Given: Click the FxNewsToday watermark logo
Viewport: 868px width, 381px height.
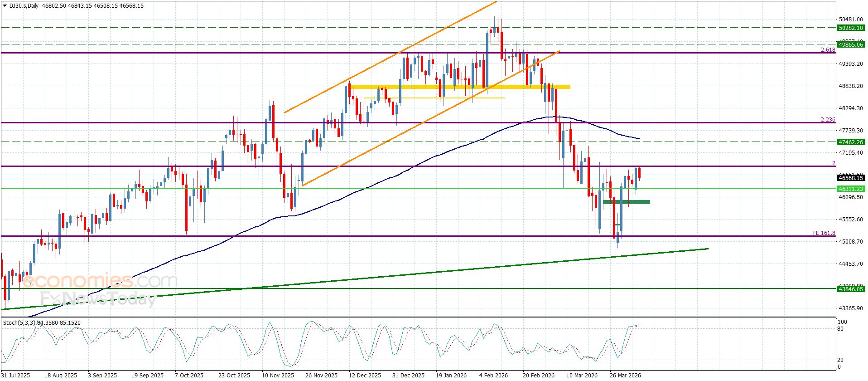Looking at the screenshot, I should [97, 299].
